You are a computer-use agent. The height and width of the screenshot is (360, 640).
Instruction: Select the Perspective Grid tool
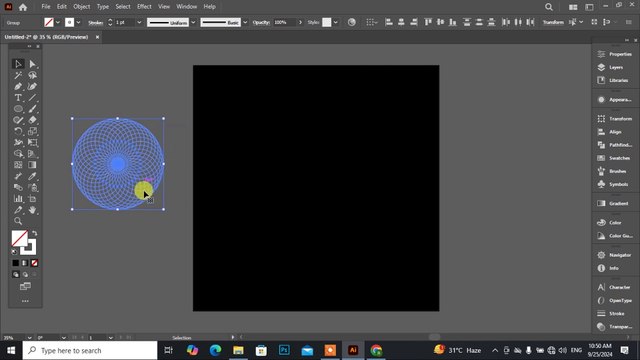click(33, 154)
